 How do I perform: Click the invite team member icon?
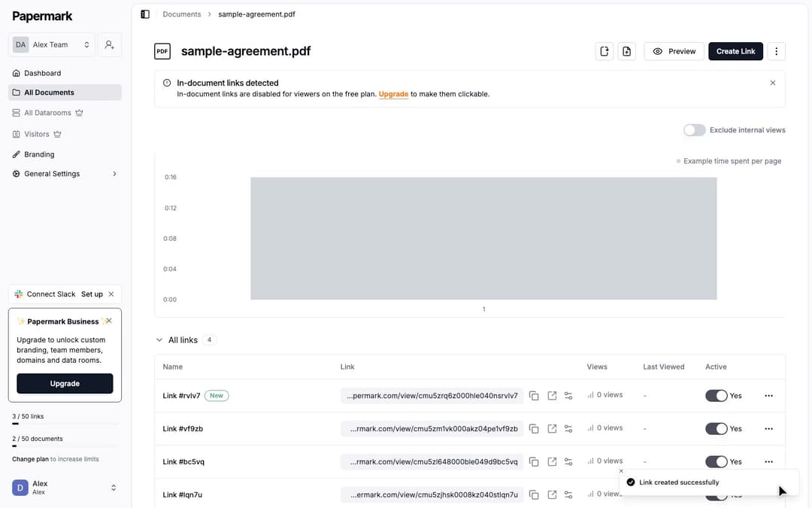pyautogui.click(x=109, y=44)
